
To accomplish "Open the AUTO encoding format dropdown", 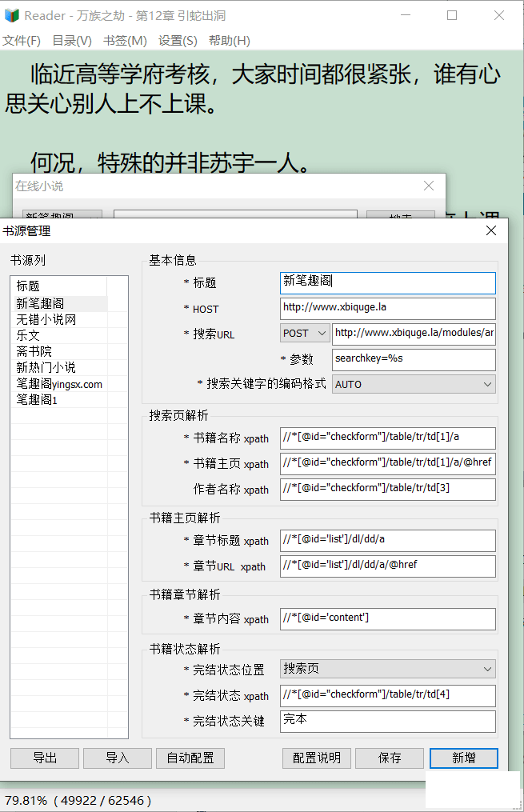I will pos(414,384).
